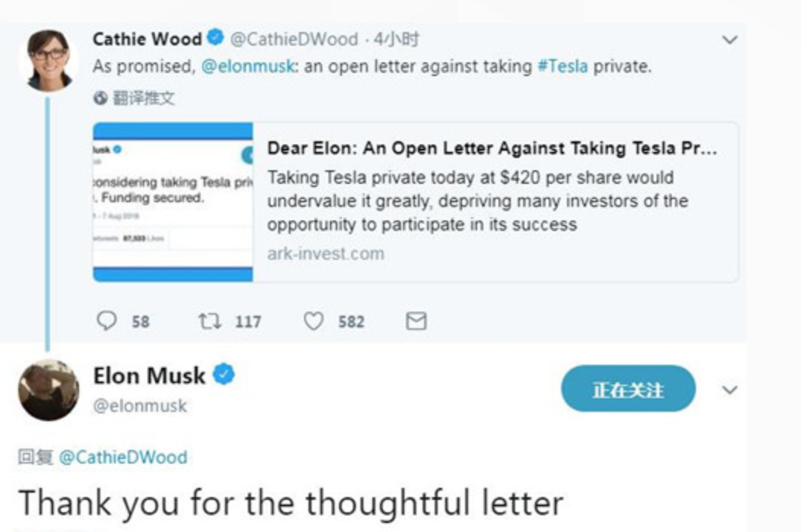Click Cathie Wood's verified badge
Screen dimensions: 801x532
point(216,38)
